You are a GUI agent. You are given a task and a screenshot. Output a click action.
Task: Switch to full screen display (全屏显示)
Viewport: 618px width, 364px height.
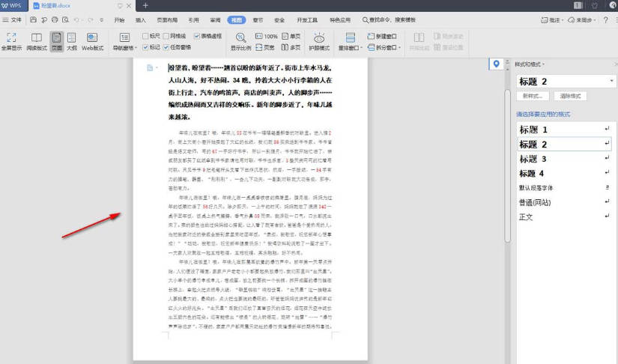[x=11, y=42]
